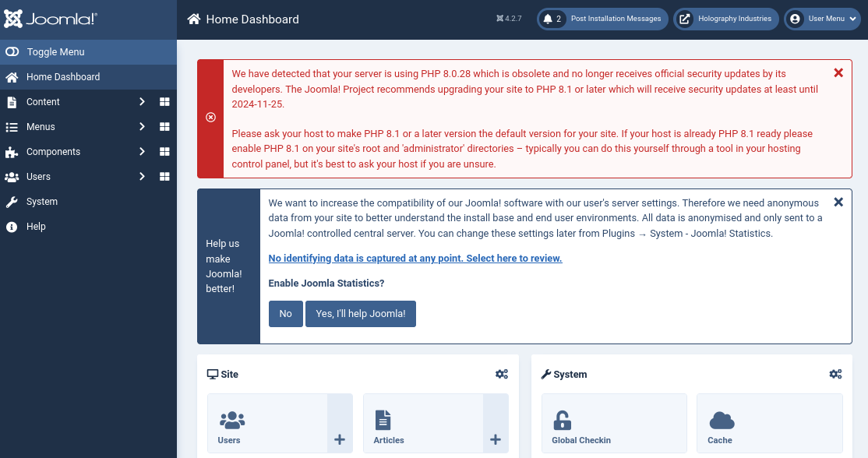Viewport: 868px width, 458px height.
Task: Add a new article with plus icon
Action: pyautogui.click(x=496, y=439)
